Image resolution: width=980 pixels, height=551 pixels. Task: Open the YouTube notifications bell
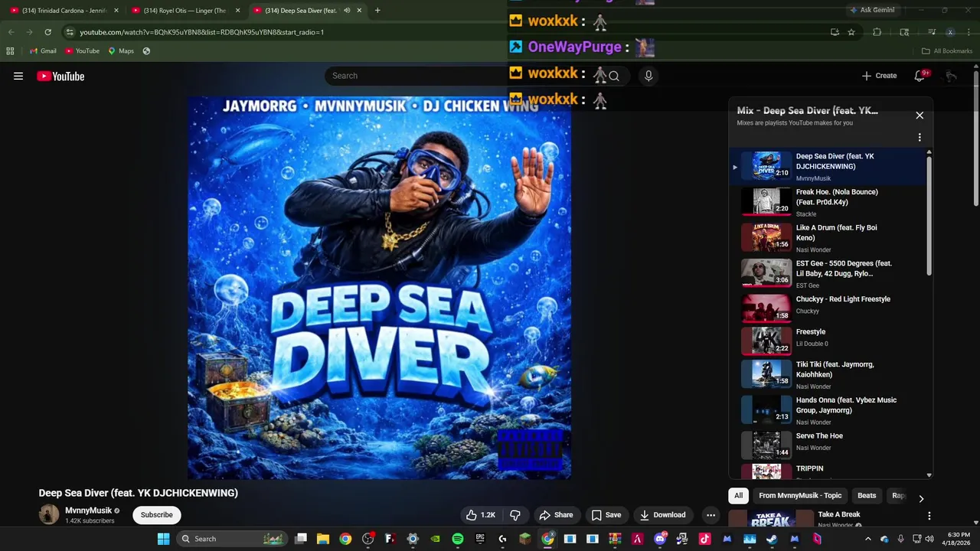(x=920, y=76)
